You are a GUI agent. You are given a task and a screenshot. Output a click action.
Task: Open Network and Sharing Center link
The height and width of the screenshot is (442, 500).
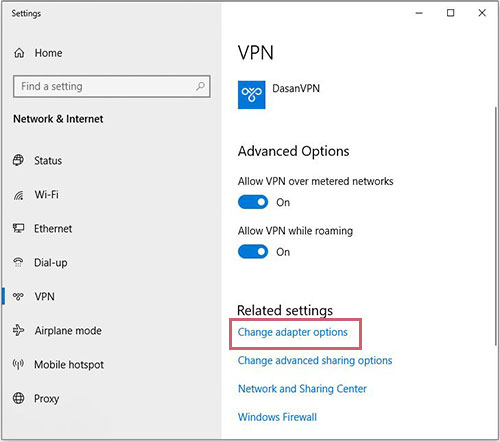coord(302,389)
